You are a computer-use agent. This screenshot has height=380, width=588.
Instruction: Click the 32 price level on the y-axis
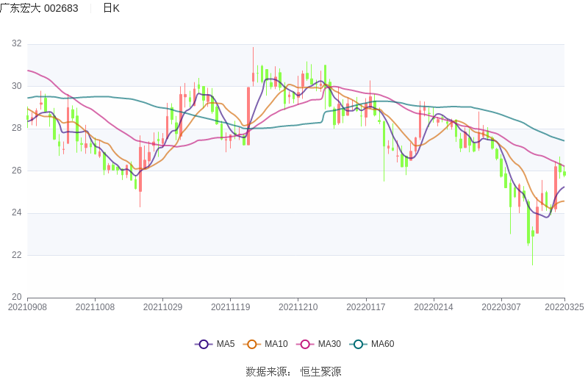coord(17,44)
